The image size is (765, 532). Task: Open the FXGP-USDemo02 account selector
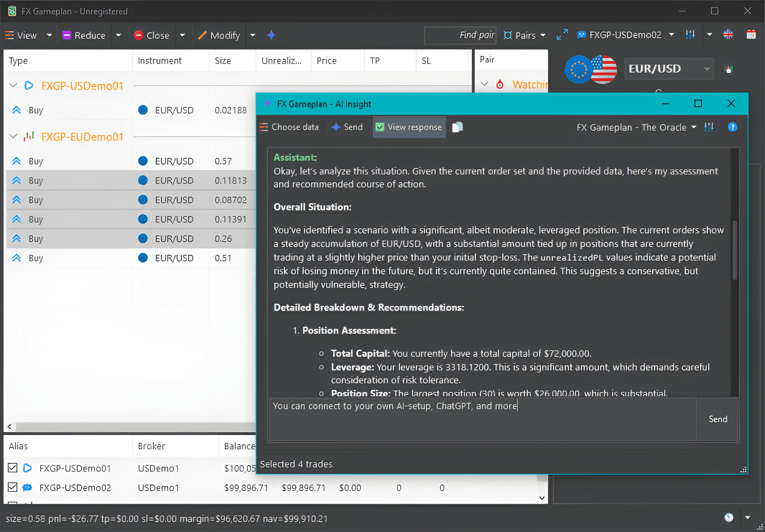pos(626,35)
